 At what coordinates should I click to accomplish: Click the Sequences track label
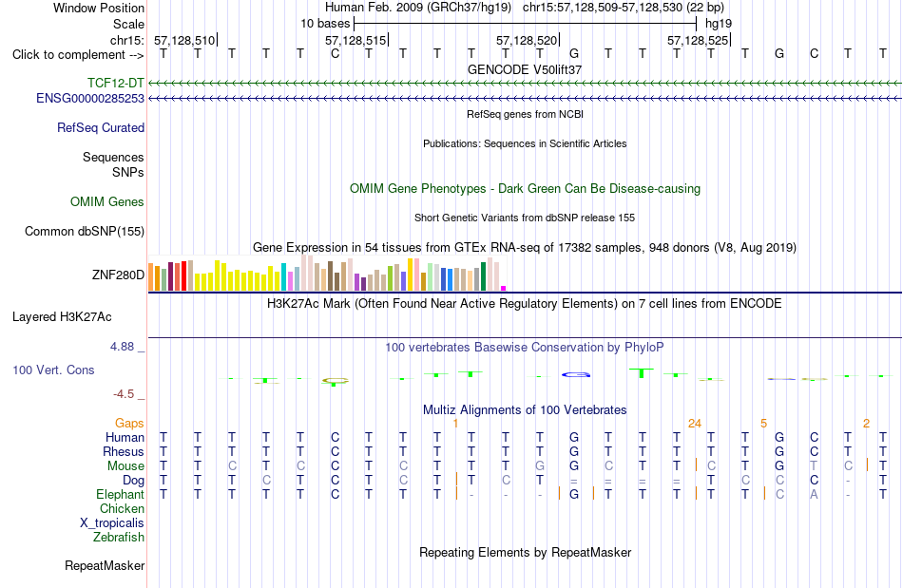tap(113, 157)
